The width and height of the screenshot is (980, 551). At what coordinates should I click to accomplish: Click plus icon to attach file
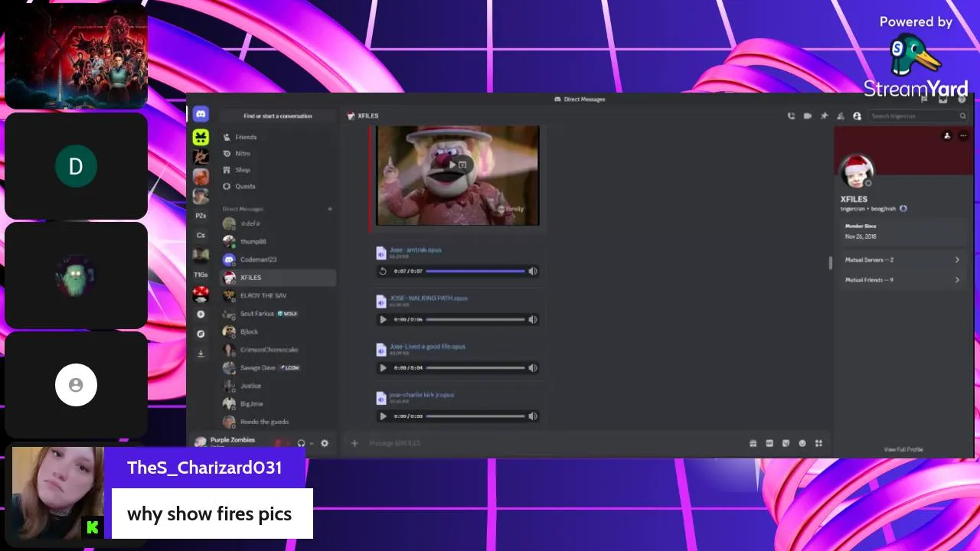pyautogui.click(x=354, y=443)
